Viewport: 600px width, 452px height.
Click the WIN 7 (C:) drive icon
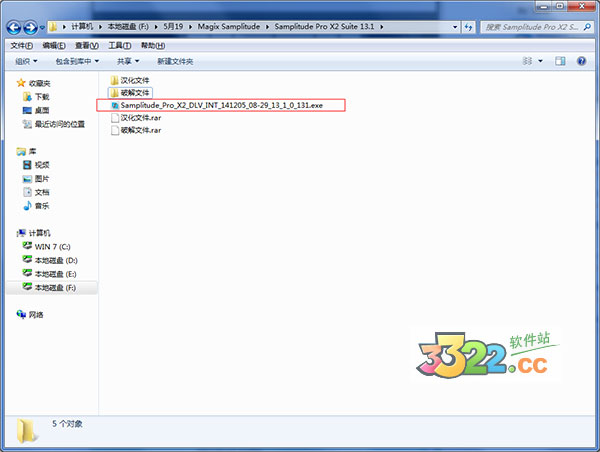pyautogui.click(x=27, y=246)
